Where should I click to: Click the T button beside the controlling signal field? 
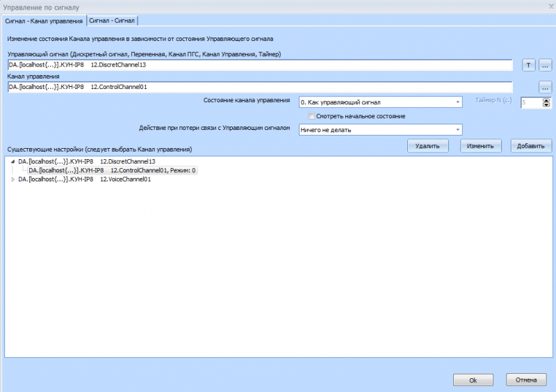click(528, 65)
